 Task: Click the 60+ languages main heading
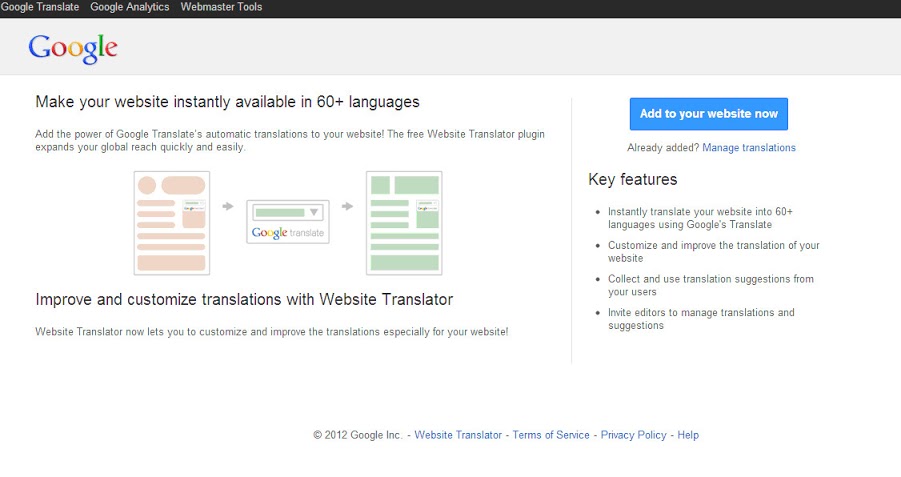227,102
